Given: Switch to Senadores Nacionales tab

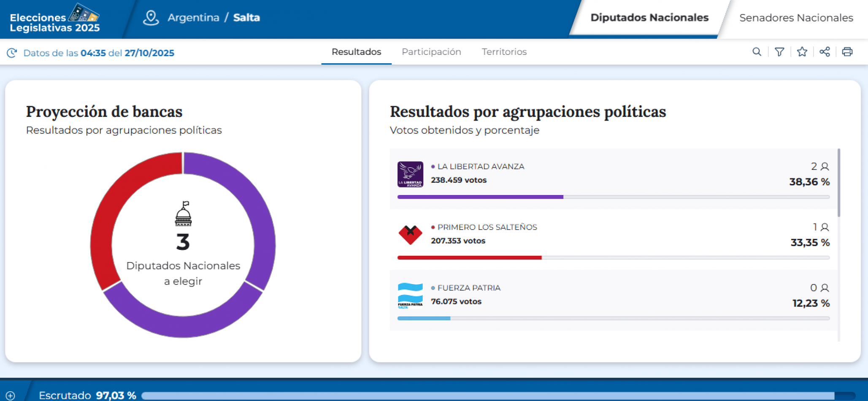Looking at the screenshot, I should pyautogui.click(x=796, y=18).
